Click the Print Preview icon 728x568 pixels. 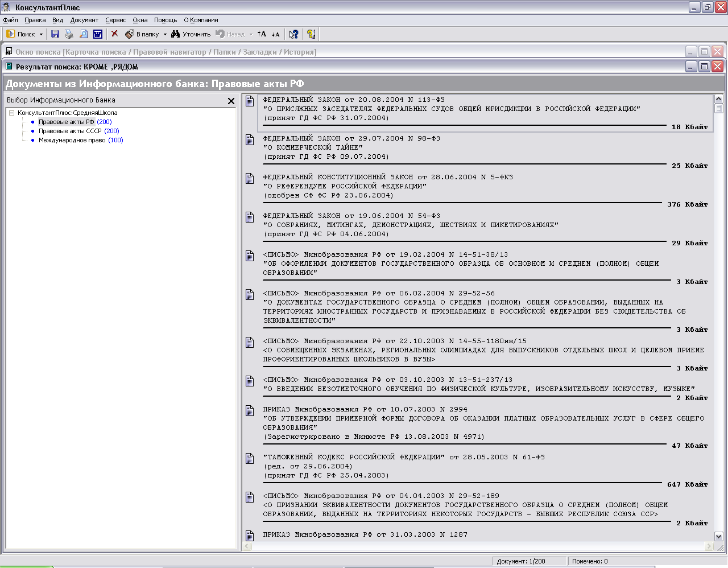pos(84,34)
